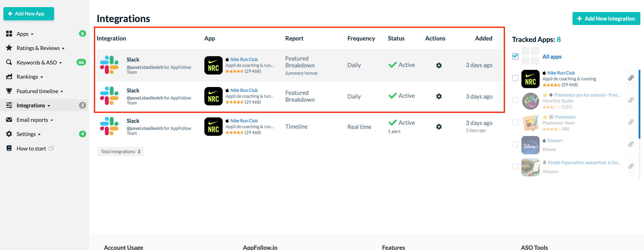The image size is (644, 250).
Task: Click the Apps count badge 8
Action: (x=82, y=34)
